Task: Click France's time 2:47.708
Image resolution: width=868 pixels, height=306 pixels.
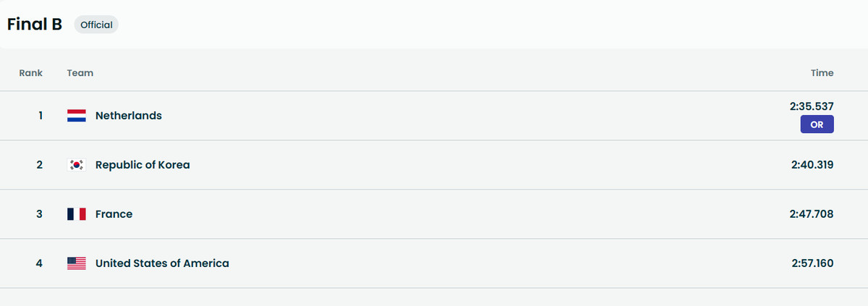Action: pyautogui.click(x=812, y=214)
